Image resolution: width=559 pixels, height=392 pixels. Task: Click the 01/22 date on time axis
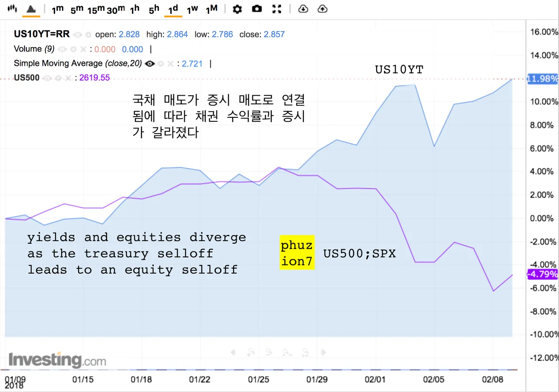(x=200, y=379)
